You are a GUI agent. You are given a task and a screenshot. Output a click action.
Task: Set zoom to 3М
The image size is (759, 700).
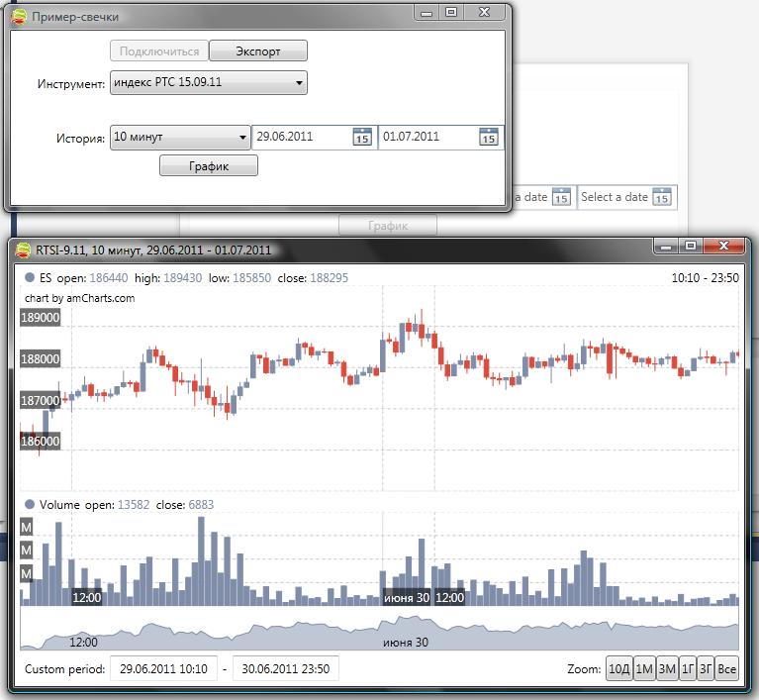coord(667,669)
